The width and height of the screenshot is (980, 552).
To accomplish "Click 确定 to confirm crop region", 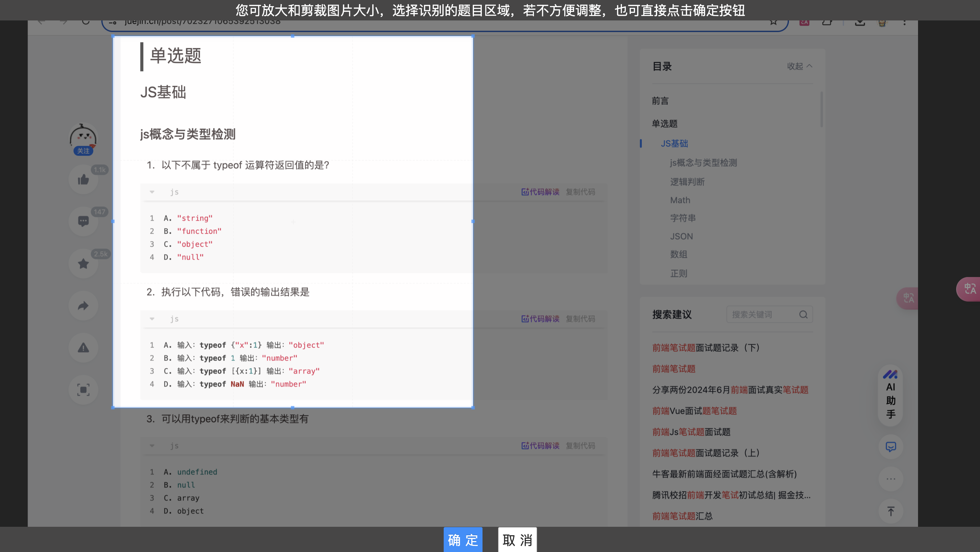I will 463,539.
